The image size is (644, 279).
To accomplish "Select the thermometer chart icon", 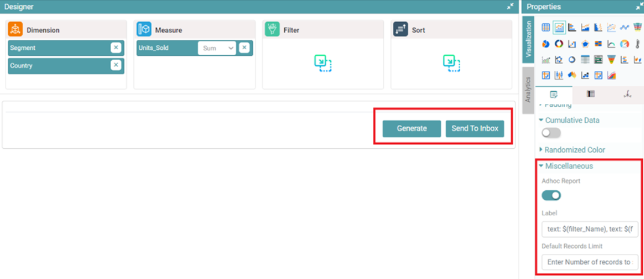I will (x=638, y=44).
